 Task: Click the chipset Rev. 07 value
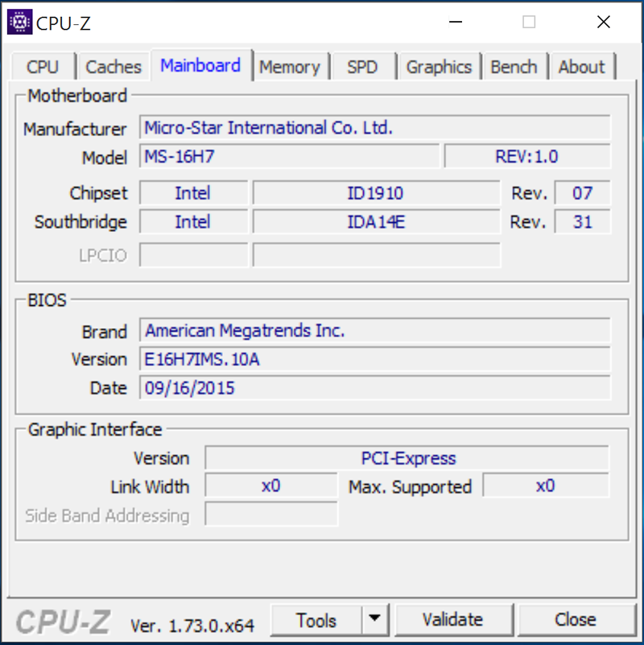click(x=582, y=192)
